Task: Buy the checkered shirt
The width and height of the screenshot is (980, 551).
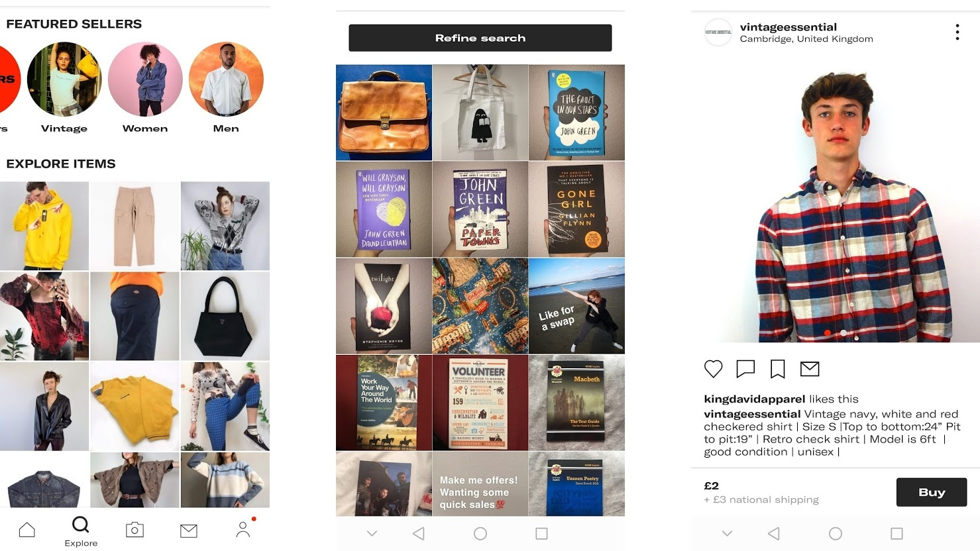Action: 932,492
